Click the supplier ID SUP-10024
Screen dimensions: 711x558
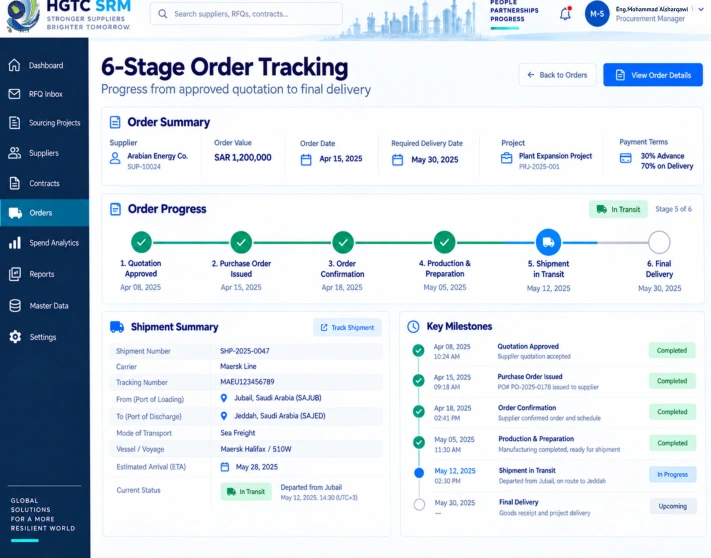click(144, 167)
